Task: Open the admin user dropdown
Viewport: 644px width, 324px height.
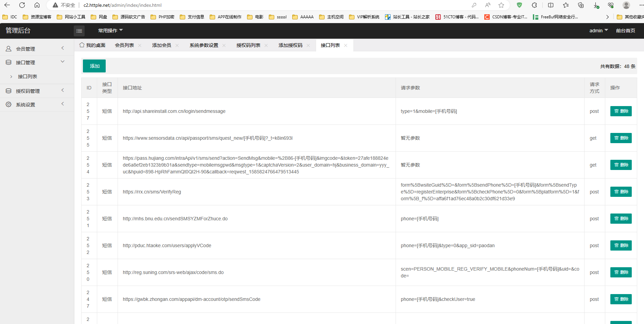Action: [598, 31]
